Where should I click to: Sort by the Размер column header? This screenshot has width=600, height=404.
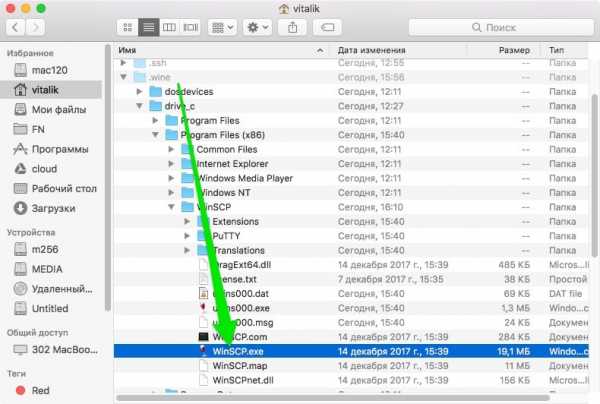pyautogui.click(x=514, y=48)
